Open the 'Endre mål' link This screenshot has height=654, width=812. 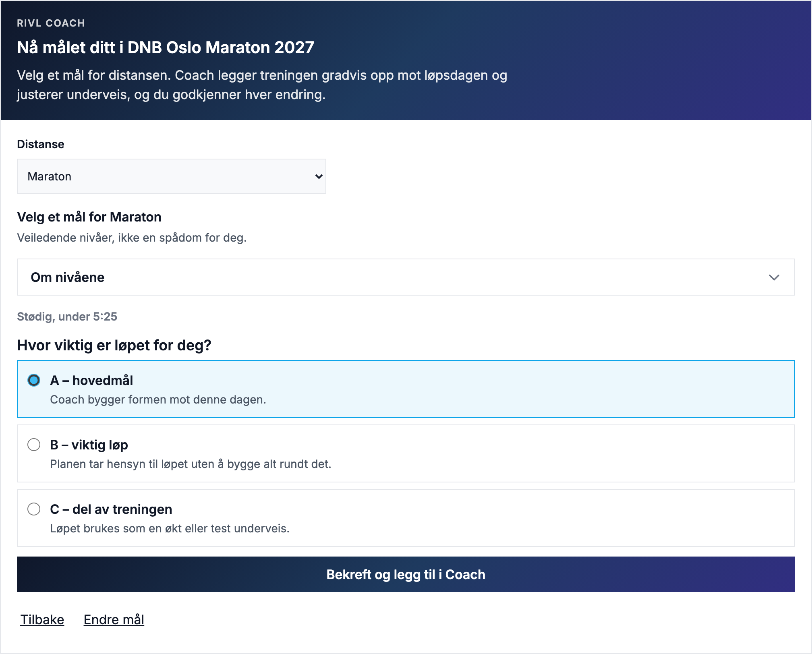pyautogui.click(x=114, y=619)
